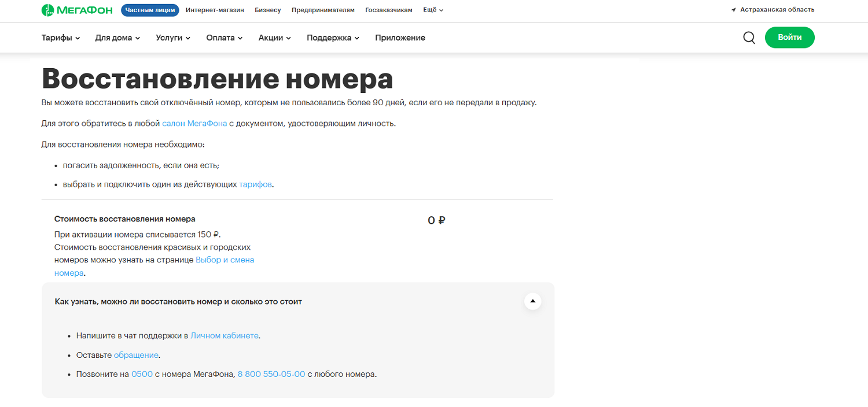This screenshot has height=407, width=868.
Task: Expand the Для дома dropdown menu
Action: point(117,38)
